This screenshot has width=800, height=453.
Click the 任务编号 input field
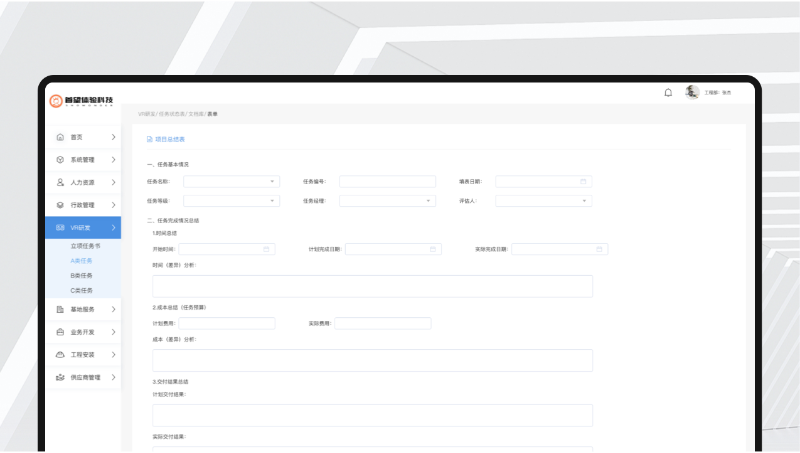point(387,182)
